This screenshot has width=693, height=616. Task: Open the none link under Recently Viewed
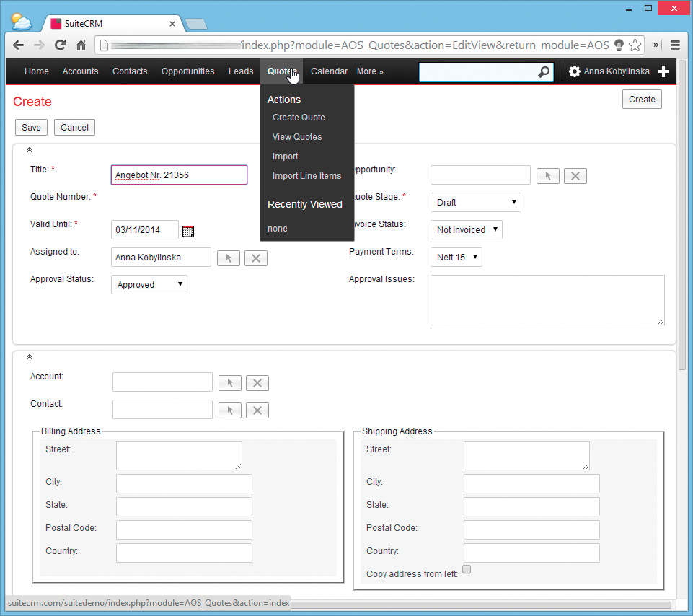coord(277,228)
